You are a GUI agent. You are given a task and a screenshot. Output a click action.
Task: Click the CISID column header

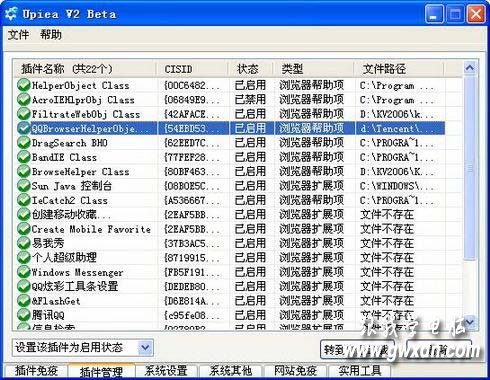tap(178, 69)
